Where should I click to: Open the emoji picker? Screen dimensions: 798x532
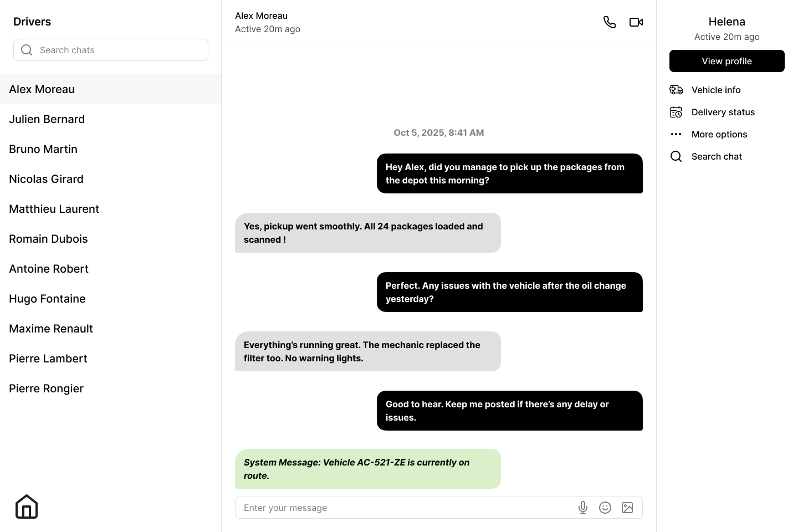click(605, 508)
